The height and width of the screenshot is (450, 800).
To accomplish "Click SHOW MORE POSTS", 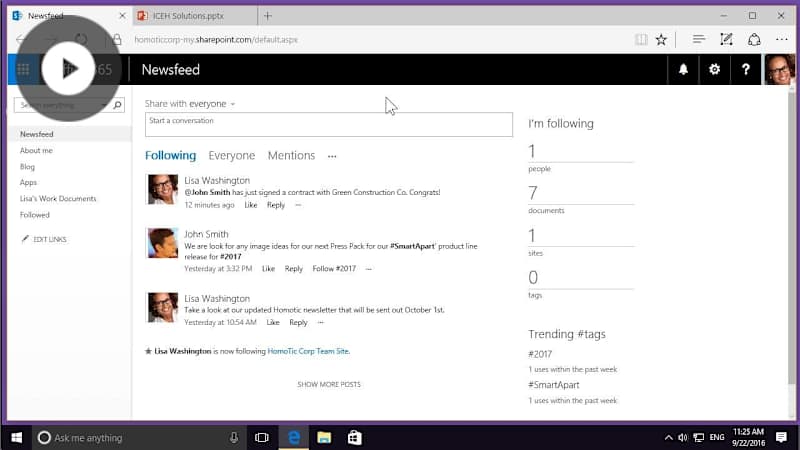I will click(x=329, y=384).
